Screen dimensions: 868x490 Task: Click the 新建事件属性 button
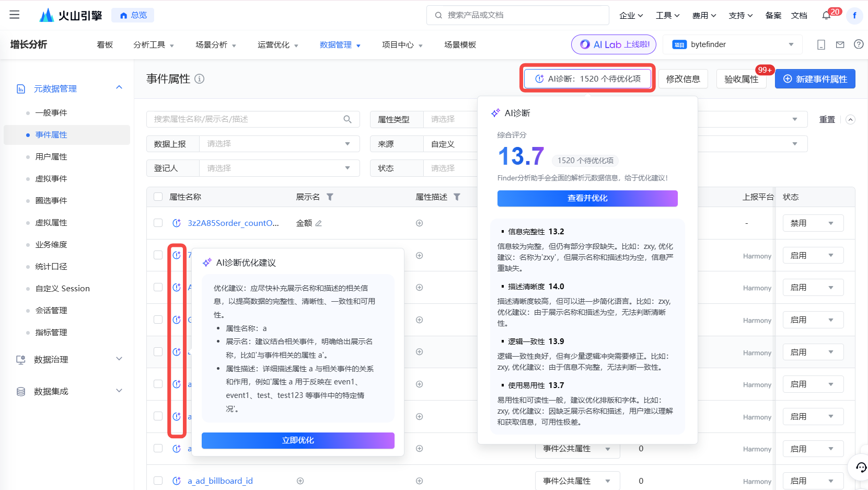point(815,79)
